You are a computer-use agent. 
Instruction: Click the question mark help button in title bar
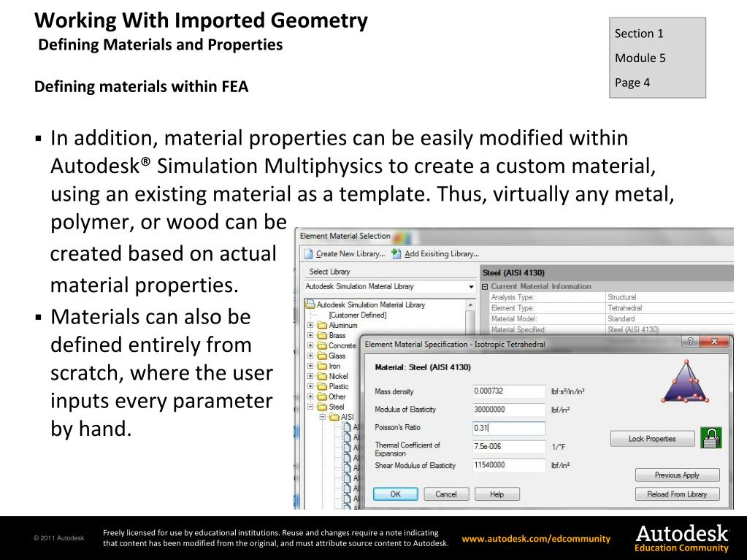(x=690, y=342)
